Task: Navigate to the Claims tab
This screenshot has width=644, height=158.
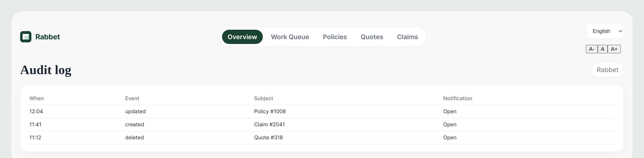Action: 407,37
